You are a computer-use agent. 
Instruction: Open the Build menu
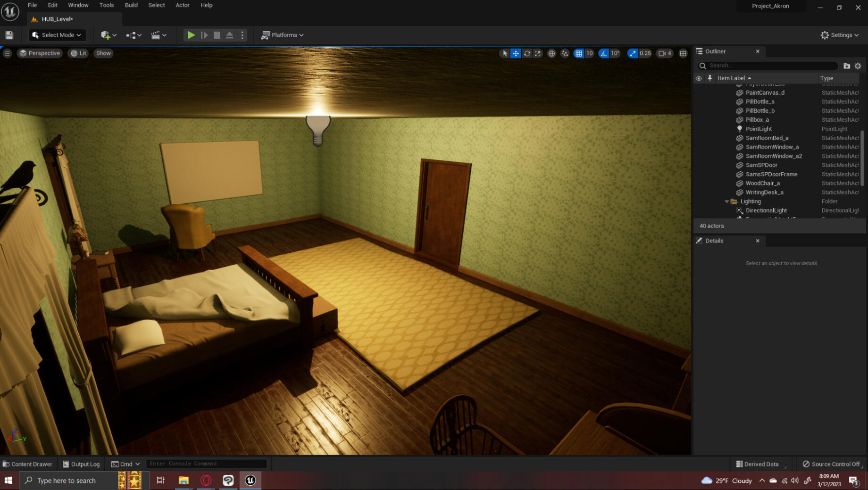point(131,5)
